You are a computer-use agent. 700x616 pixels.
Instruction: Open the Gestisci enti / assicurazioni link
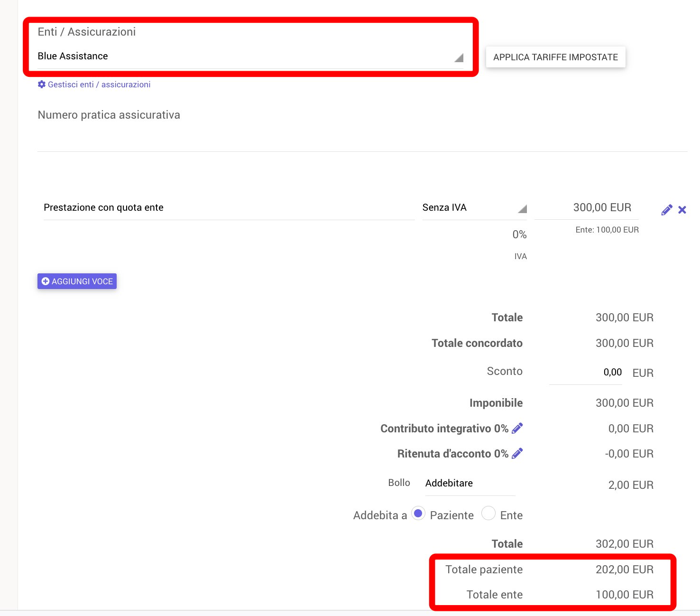pos(99,84)
